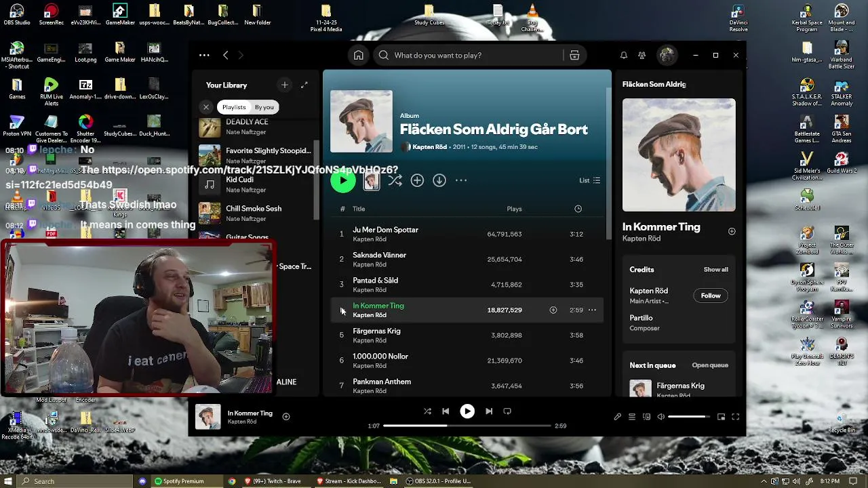The image size is (868, 488).
Task: Enter full screen player
Action: point(736,417)
